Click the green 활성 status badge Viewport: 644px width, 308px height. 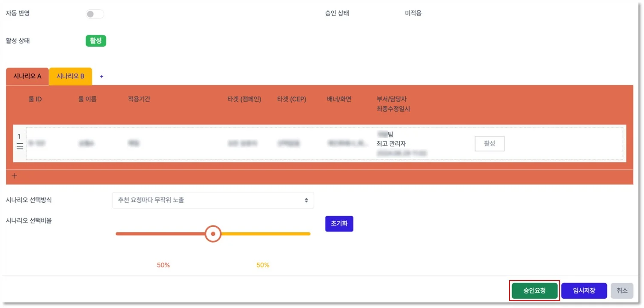tap(95, 41)
